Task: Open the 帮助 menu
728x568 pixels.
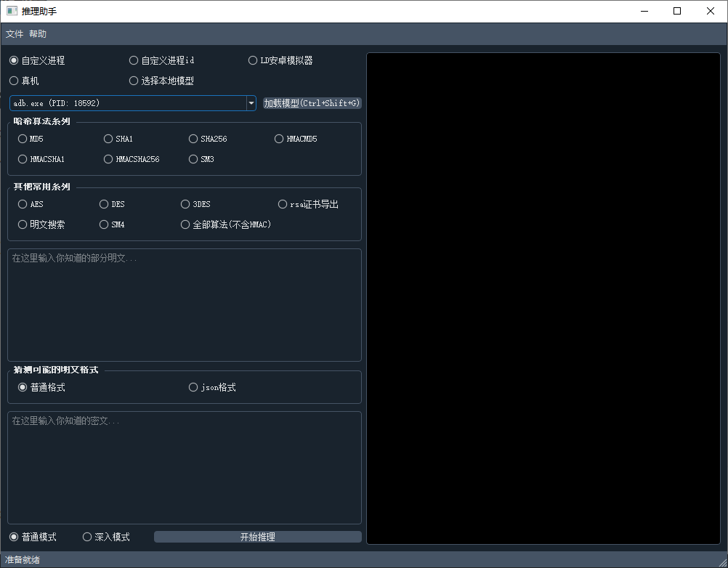Action: coord(38,34)
